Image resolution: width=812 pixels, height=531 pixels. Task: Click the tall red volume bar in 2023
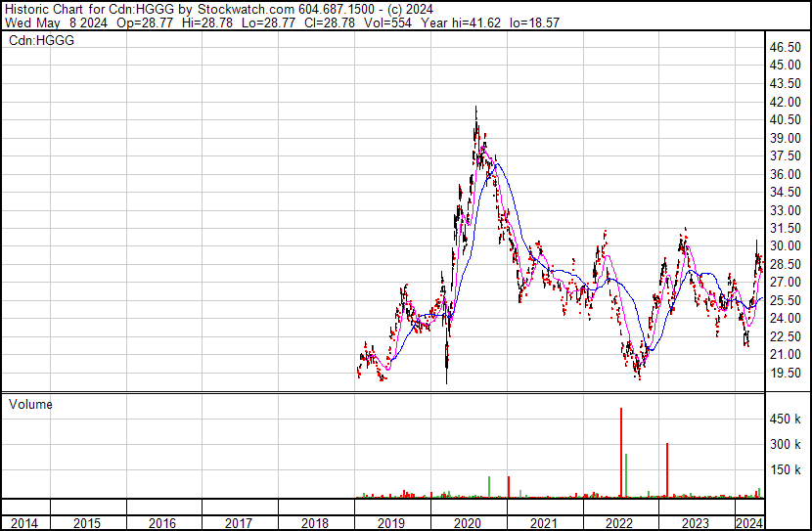coord(667,469)
